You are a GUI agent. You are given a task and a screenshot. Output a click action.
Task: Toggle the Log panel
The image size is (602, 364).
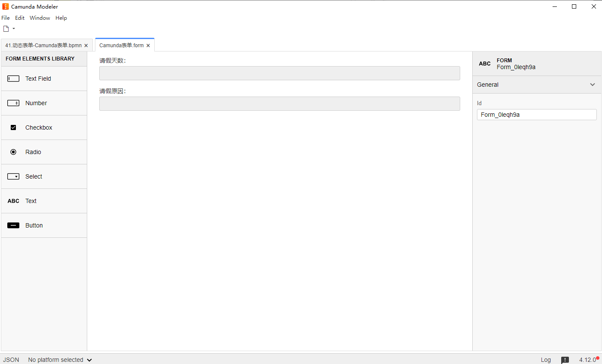click(546, 360)
